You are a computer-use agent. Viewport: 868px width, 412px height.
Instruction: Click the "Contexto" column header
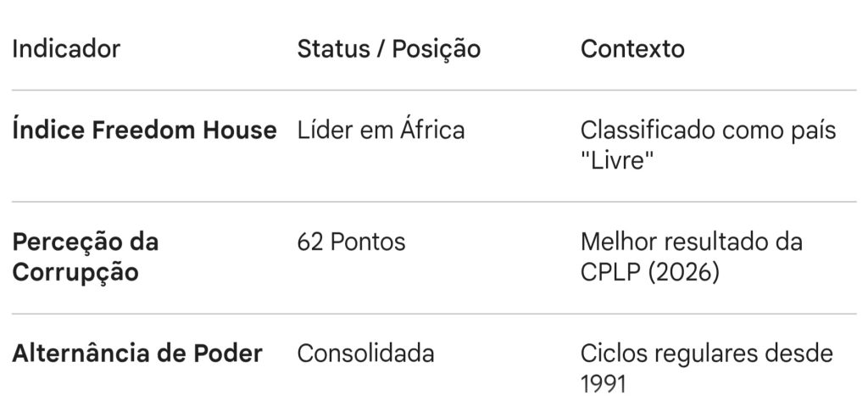(x=632, y=49)
